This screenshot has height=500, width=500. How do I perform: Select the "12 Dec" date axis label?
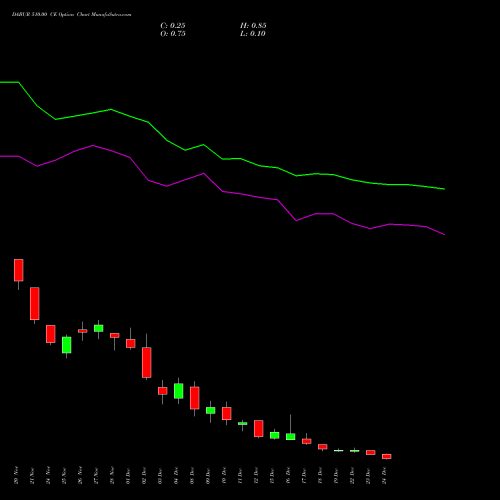click(x=256, y=475)
